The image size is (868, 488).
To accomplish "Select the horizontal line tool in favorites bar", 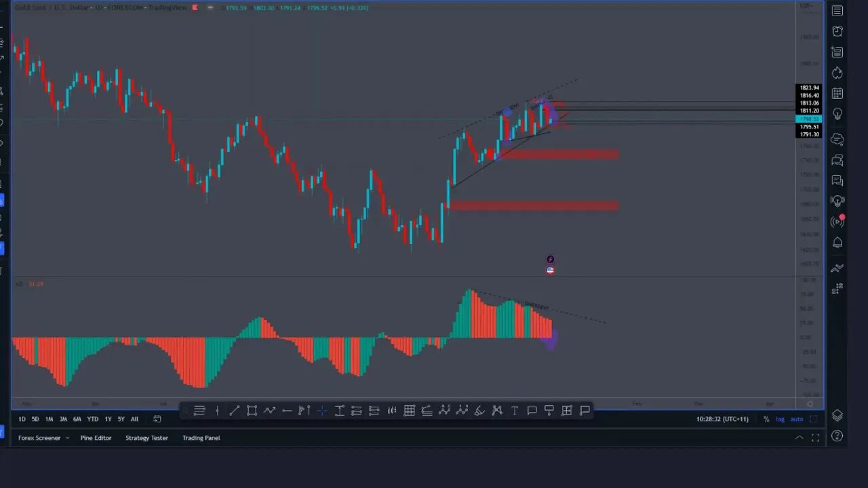I will click(x=287, y=410).
